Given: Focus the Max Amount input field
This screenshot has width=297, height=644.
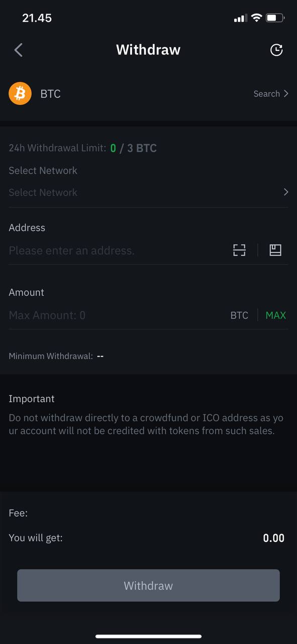Looking at the screenshot, I should click(x=116, y=315).
